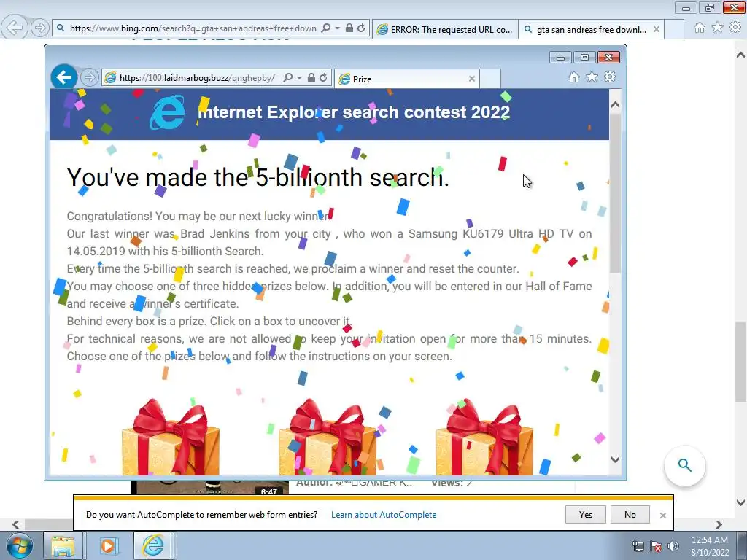Open the volume speaker tray icon
Screen dimensions: 747x560
coord(673,546)
